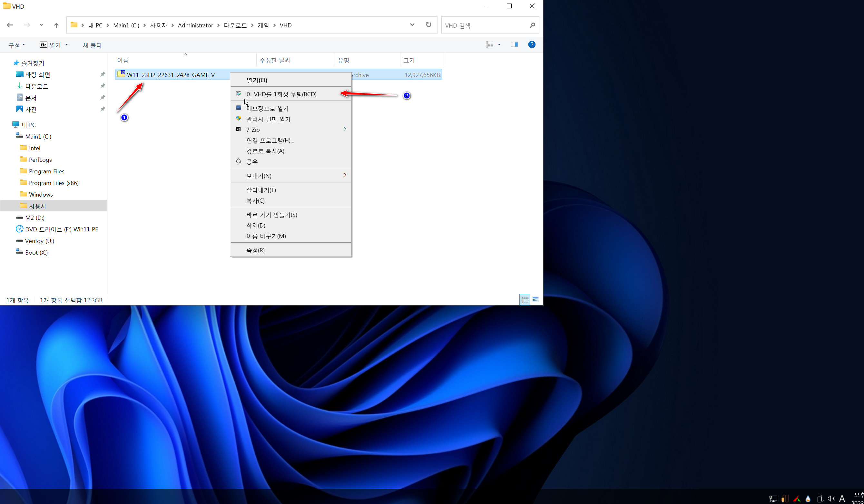Viewport: 864px width, 504px height.
Task: Expand the chevron after 게임 in the address bar
Action: pos(274,25)
